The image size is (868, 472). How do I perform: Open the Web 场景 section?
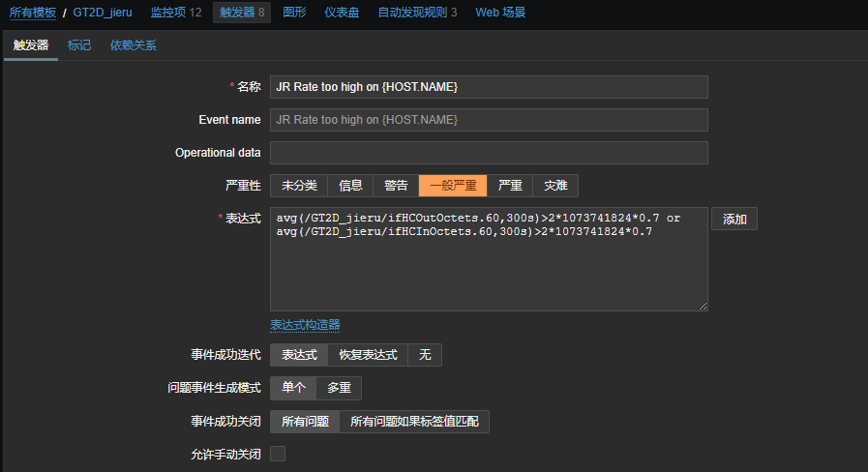[500, 13]
